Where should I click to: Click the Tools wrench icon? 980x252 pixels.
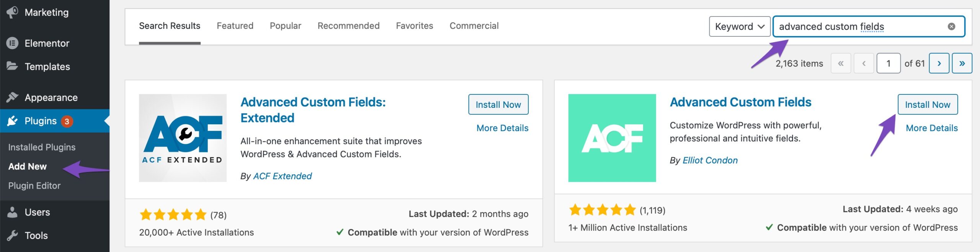tap(12, 236)
